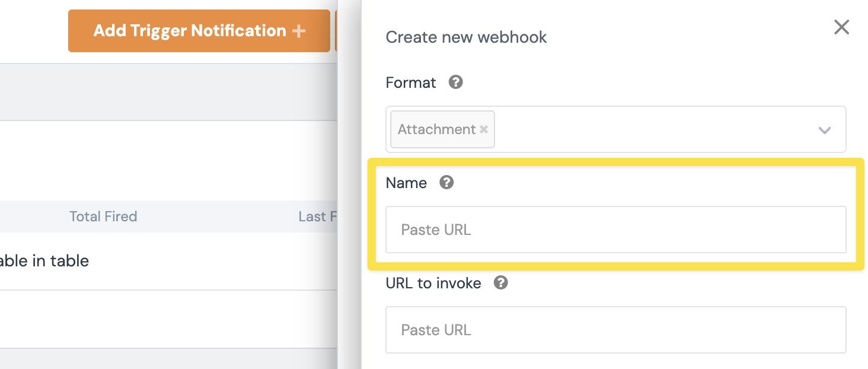The height and width of the screenshot is (369, 868).
Task: Click the help icon beside Name label
Action: (x=446, y=183)
